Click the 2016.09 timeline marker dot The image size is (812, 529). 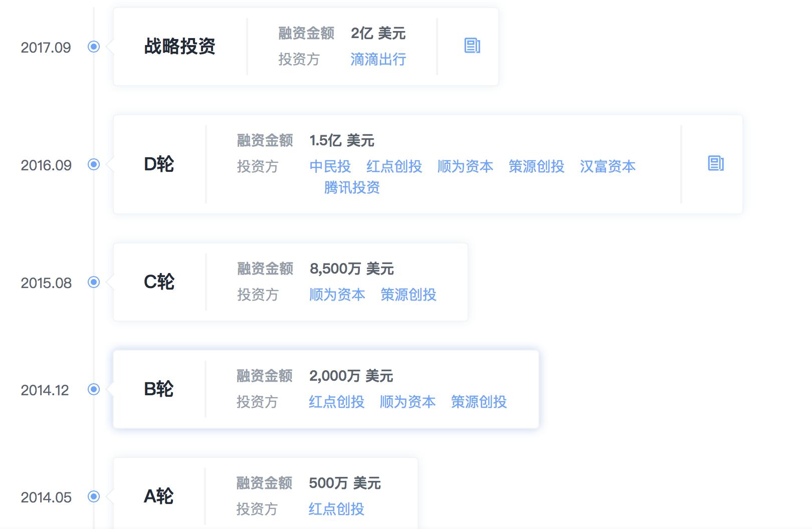94,164
